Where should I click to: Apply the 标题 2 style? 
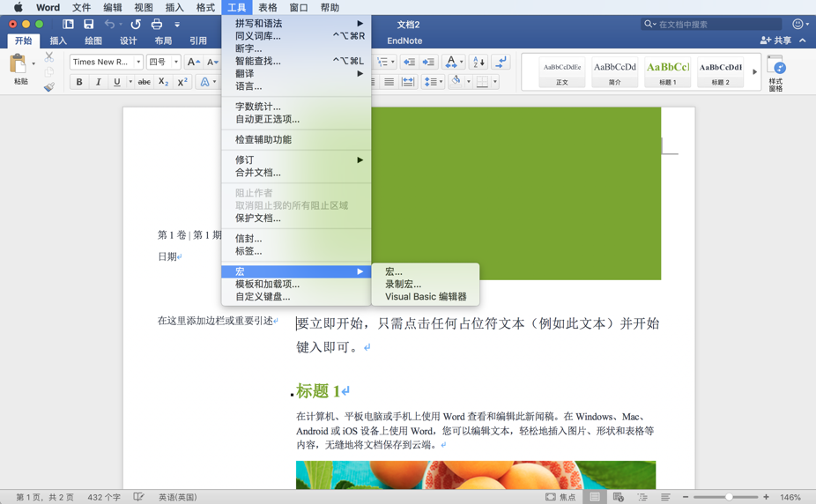(721, 71)
